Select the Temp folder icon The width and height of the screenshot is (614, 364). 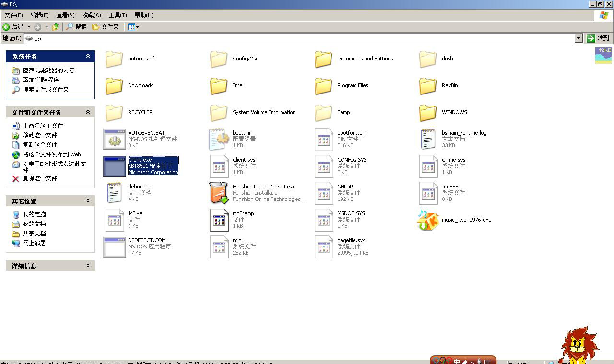[323, 113]
